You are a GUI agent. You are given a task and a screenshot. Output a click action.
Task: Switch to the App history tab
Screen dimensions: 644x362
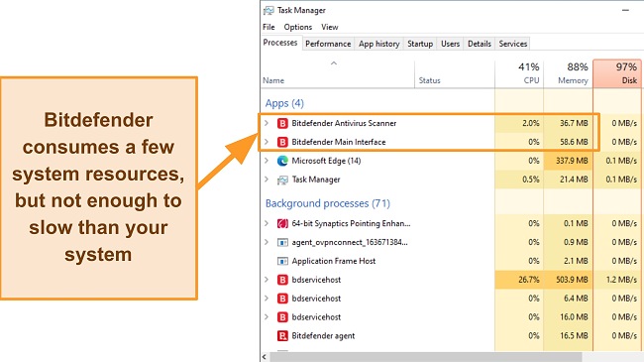(378, 44)
